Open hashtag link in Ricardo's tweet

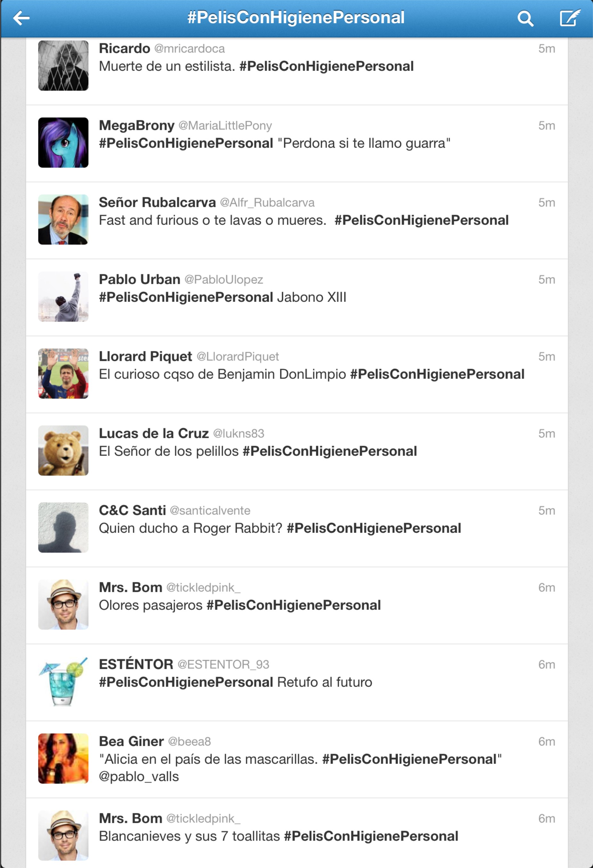[326, 67]
